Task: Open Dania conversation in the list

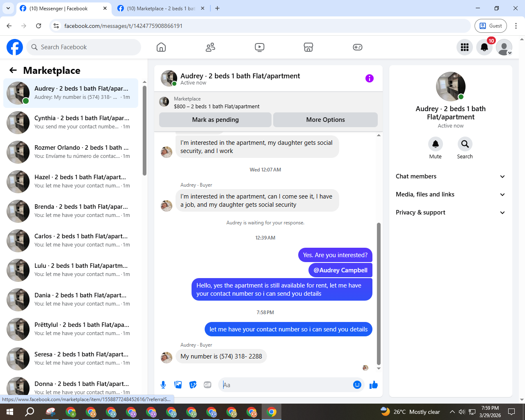Action: point(71,300)
